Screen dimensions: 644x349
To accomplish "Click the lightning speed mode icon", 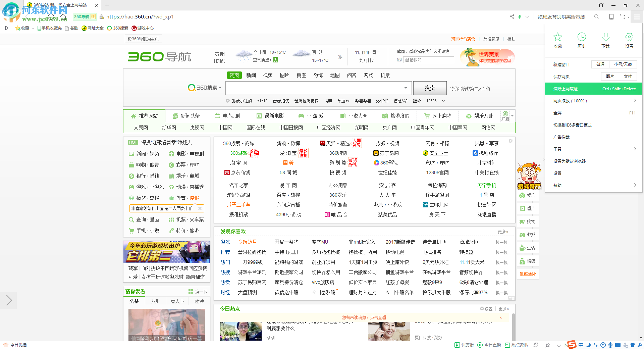I will (520, 16).
